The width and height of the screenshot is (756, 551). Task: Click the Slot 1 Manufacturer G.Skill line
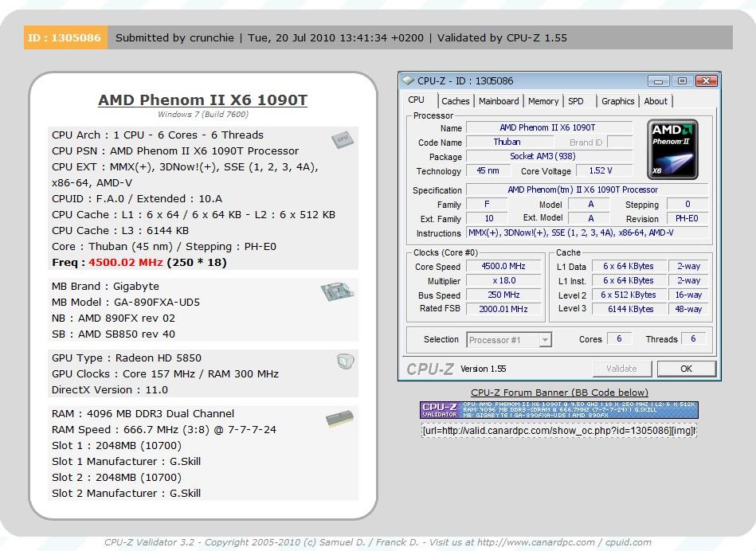(127, 461)
